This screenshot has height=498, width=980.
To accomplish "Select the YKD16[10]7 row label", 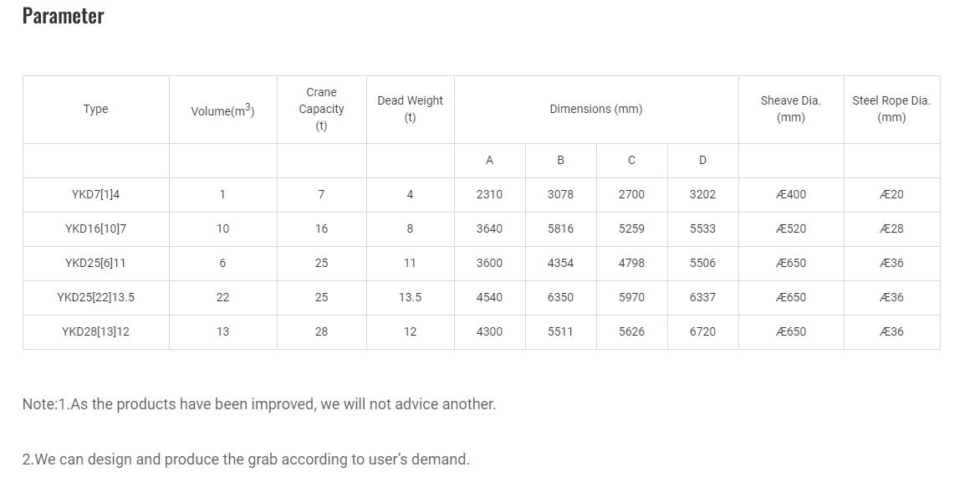I will [95, 228].
